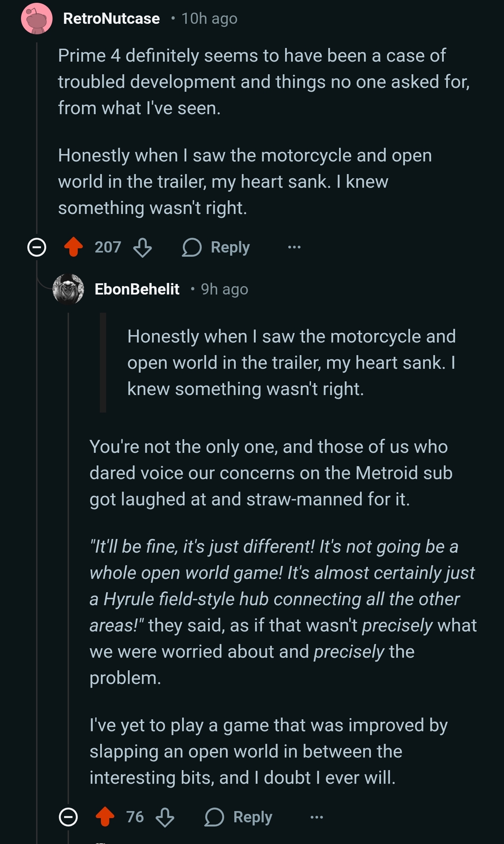Upvote EbonBehelit's comment with 76 votes
The height and width of the screenshot is (844, 504).
[105, 817]
